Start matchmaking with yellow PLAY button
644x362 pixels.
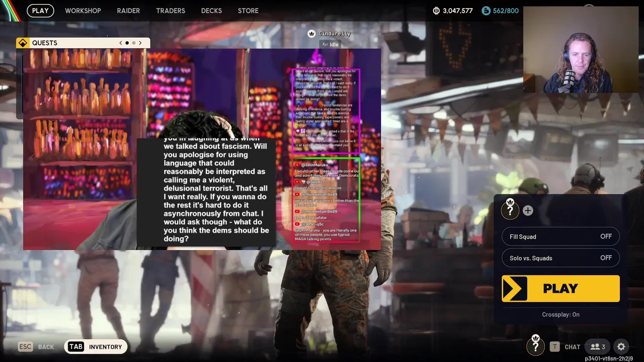pos(560,289)
